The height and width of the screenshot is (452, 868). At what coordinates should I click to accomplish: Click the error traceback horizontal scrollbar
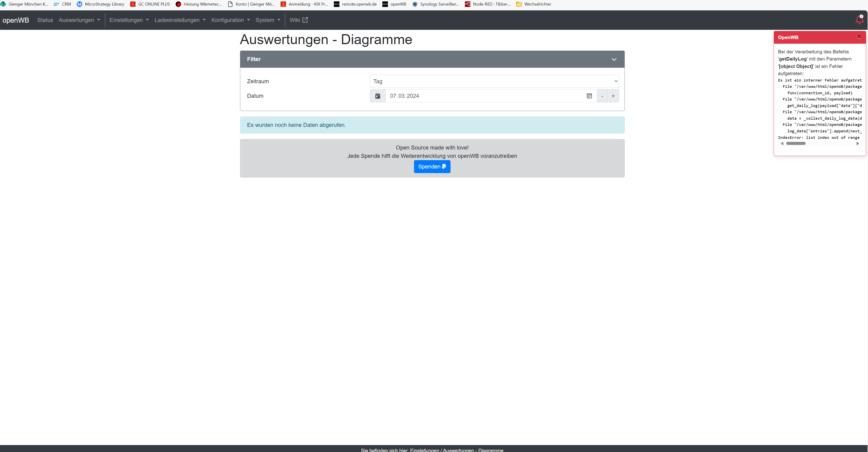point(795,144)
